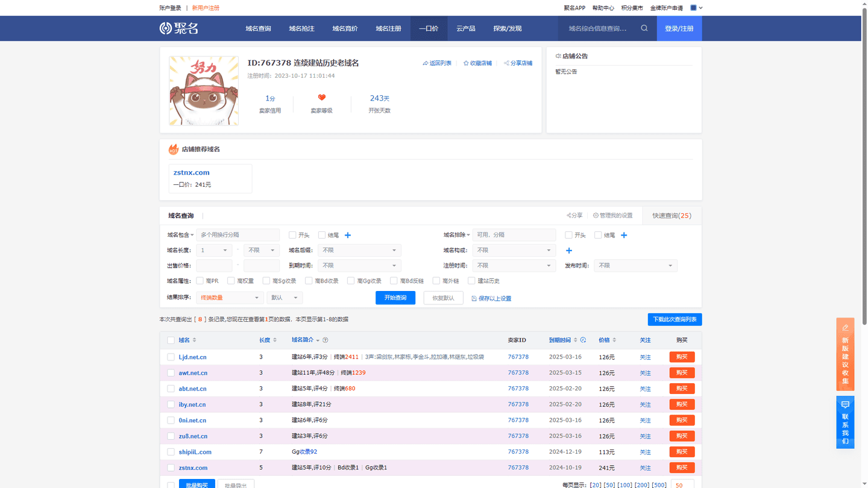Click the 收藏店铺 star icon link
868x488 pixels.
[x=477, y=63]
